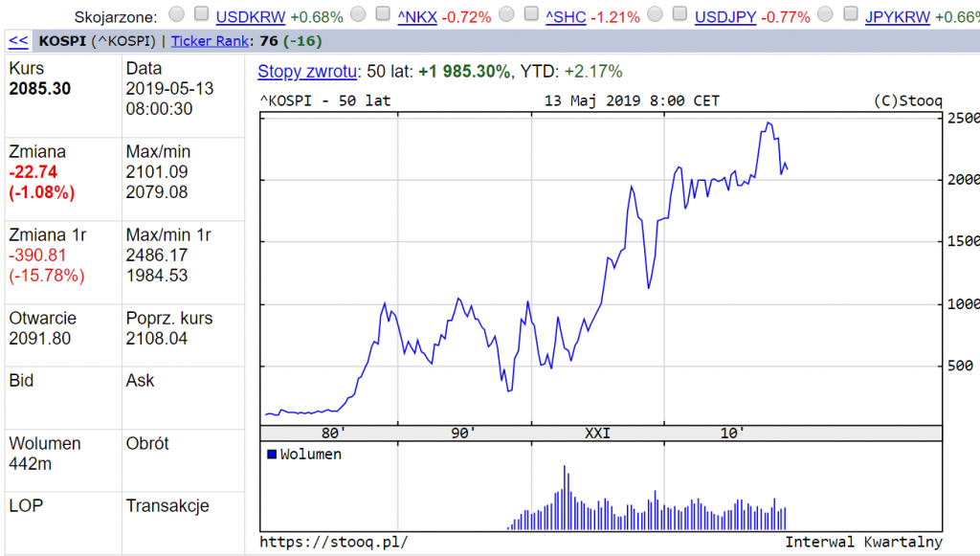
Task: Pick the USDJPY radio button
Action: pos(655,14)
